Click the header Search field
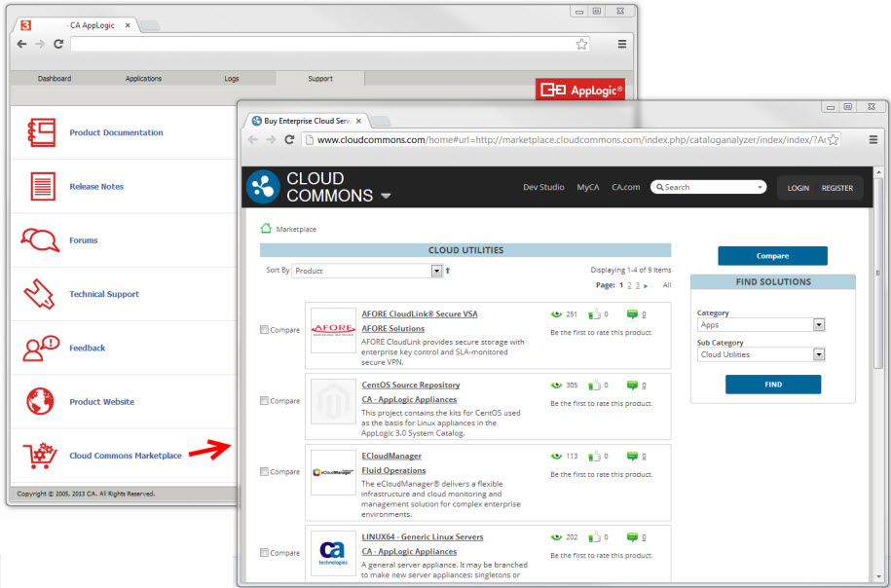 [708, 187]
